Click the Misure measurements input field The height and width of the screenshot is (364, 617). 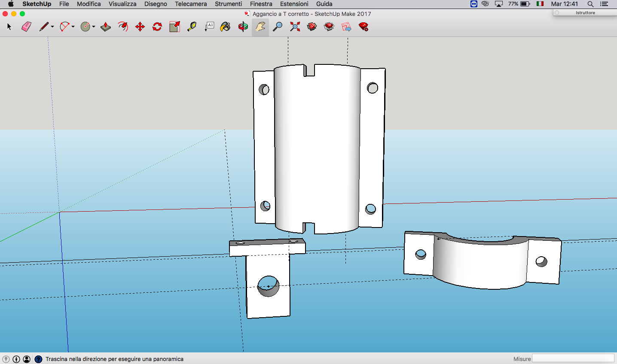573,358
